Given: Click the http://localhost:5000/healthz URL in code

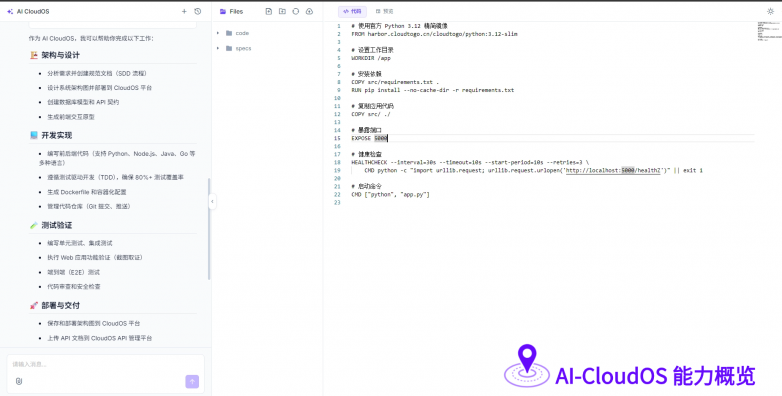Looking at the screenshot, I should coord(613,170).
